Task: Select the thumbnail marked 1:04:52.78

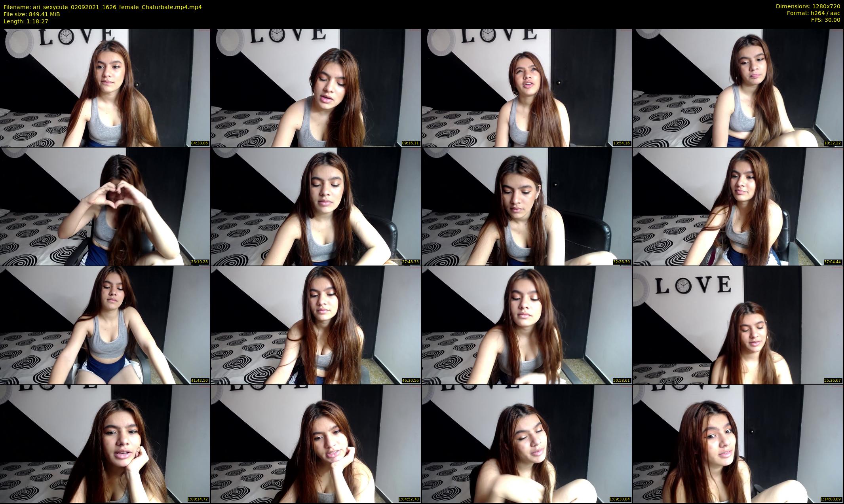Action: click(316, 444)
